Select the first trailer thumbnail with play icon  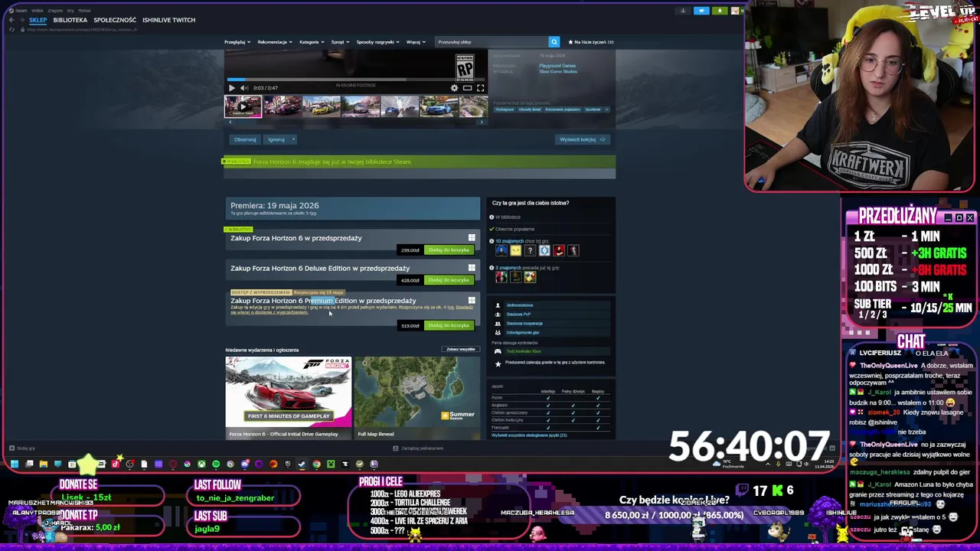(243, 106)
